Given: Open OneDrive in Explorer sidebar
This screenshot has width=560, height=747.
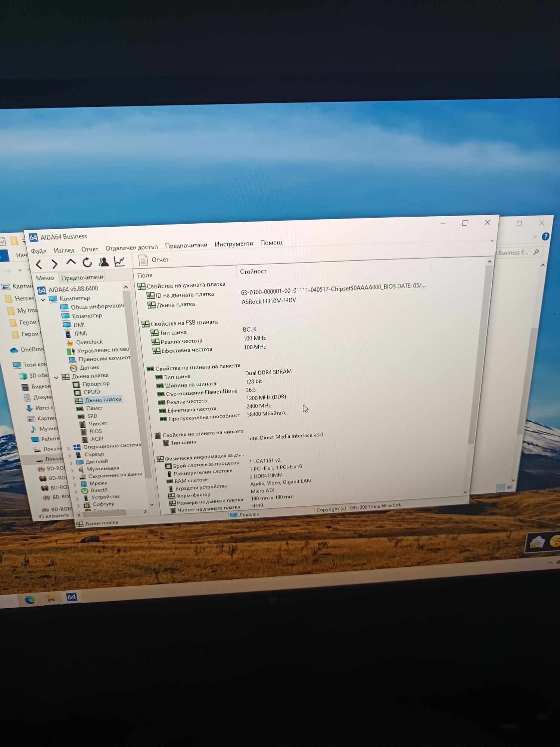Looking at the screenshot, I should [x=27, y=350].
